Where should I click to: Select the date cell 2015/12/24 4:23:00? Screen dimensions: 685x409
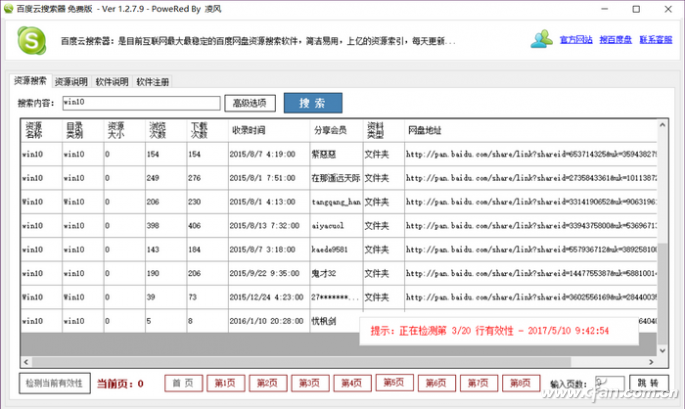pyautogui.click(x=269, y=297)
